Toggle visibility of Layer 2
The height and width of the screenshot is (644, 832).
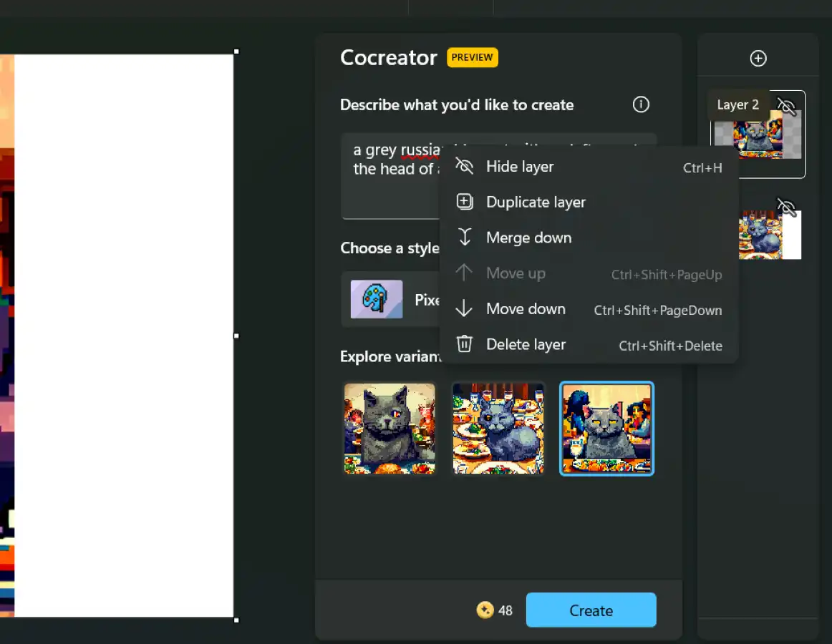click(x=786, y=107)
